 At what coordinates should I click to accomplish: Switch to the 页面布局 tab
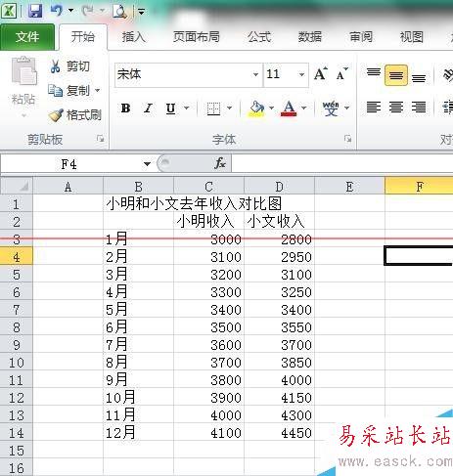coord(197,37)
